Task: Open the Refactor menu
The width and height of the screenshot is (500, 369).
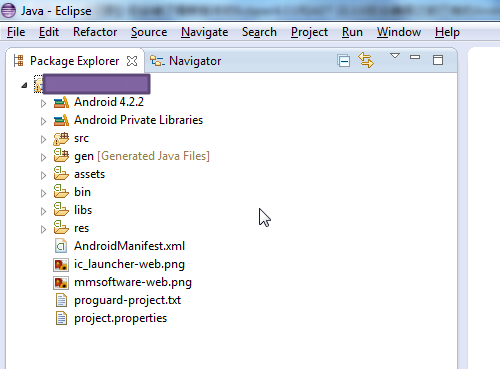Action: pos(95,32)
